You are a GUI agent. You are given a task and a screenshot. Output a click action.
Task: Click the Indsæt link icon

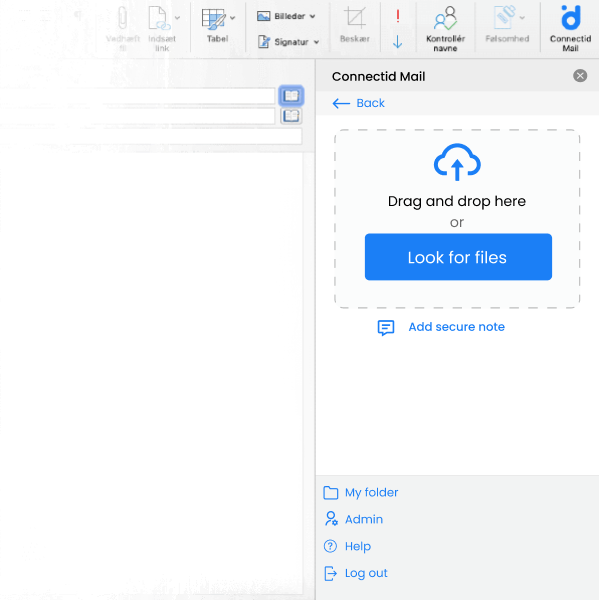[159, 18]
